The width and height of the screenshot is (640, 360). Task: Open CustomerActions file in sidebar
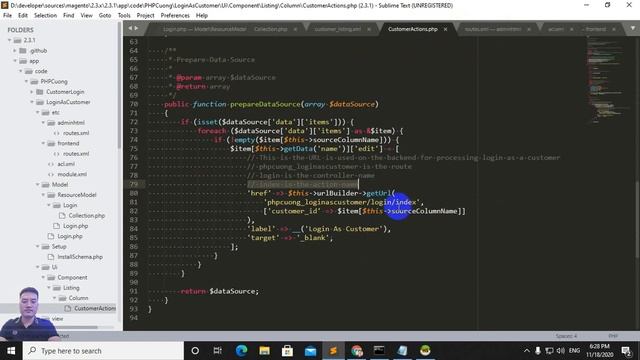pos(95,308)
